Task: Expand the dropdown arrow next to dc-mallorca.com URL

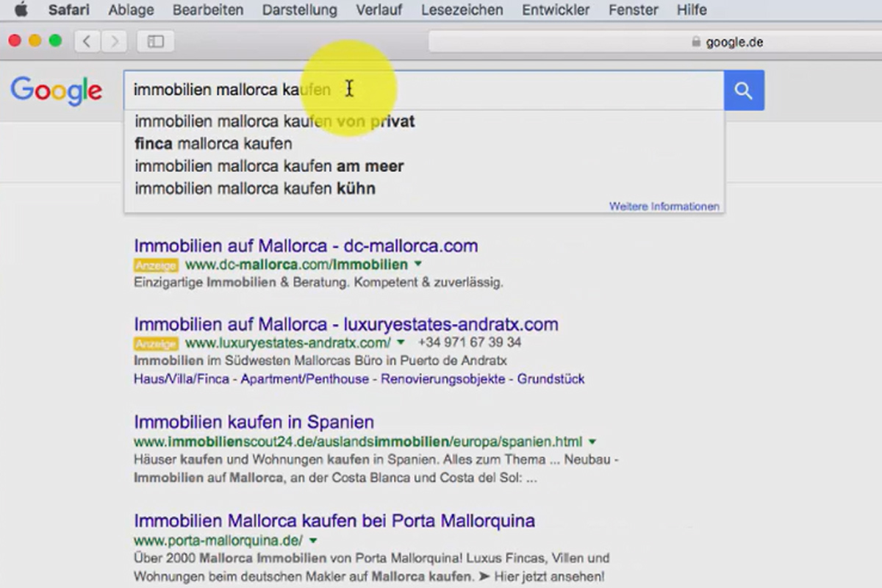Action: 418,264
